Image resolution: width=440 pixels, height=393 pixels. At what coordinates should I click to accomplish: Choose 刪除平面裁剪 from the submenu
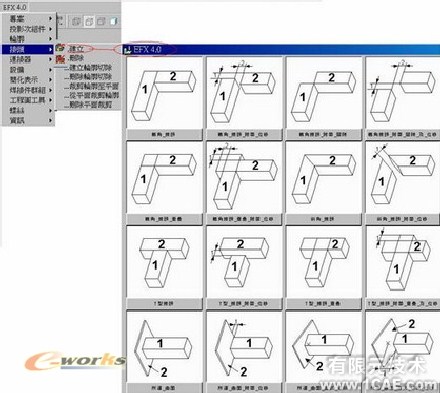[88, 105]
